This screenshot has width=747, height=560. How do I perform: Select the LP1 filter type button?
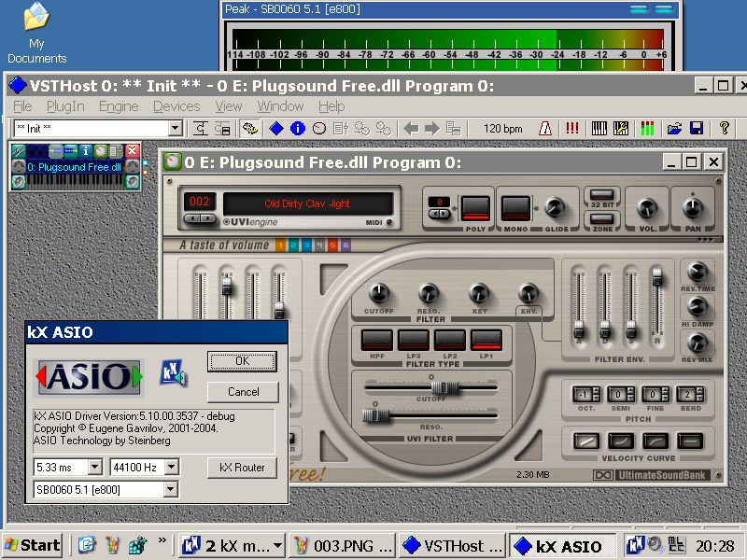click(486, 340)
